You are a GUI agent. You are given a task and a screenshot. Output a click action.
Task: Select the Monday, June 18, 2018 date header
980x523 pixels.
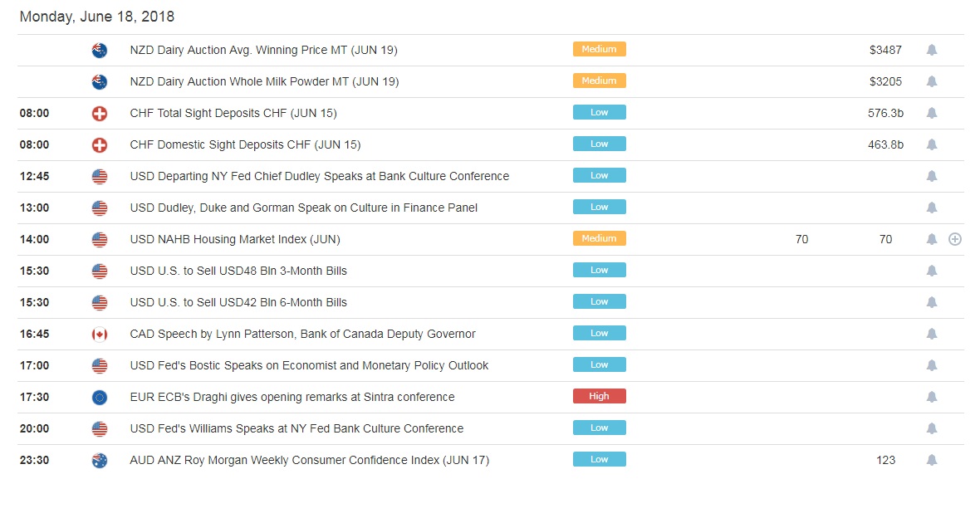(x=97, y=17)
